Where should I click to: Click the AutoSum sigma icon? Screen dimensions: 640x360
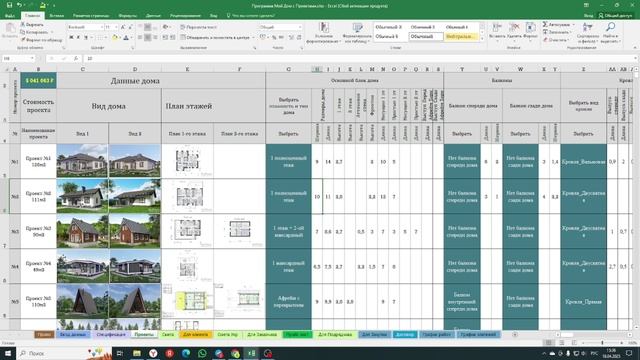pyautogui.click(x=545, y=25)
